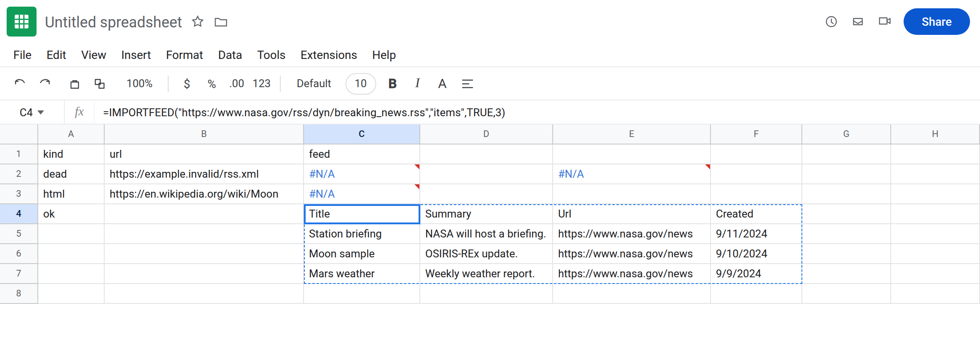This screenshot has height=357, width=980.
Task: Open version history clock icon
Action: [x=831, y=22]
